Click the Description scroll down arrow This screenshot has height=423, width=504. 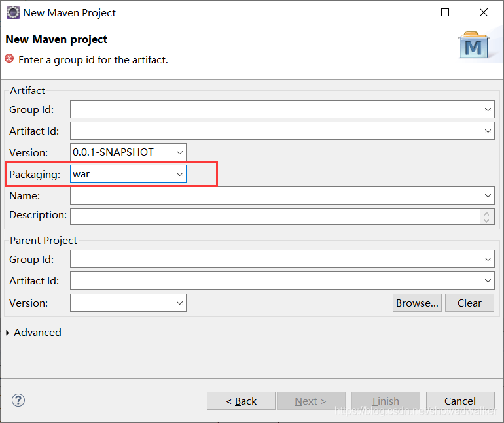point(486,220)
